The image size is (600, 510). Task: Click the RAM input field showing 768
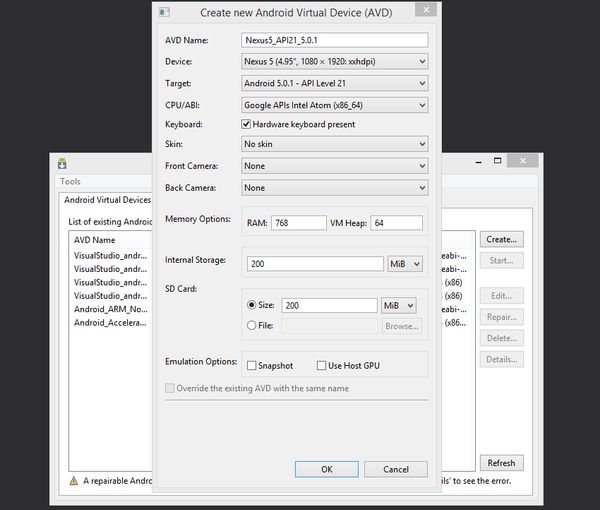[x=298, y=223]
